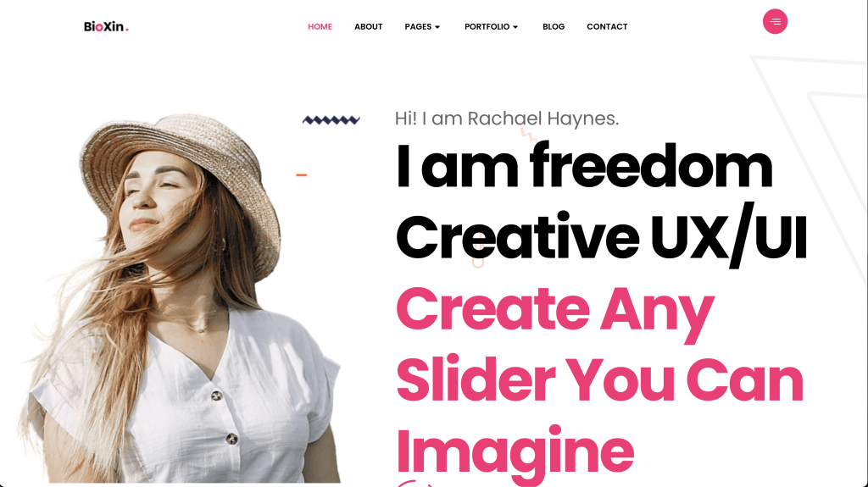Click the BioXin logo
Image resolution: width=868 pixels, height=487 pixels.
pos(106,26)
